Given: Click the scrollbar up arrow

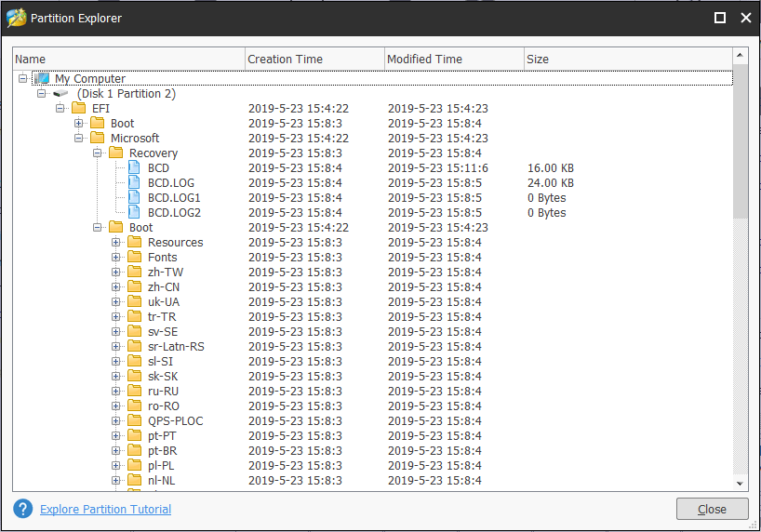Looking at the screenshot, I should pyautogui.click(x=740, y=55).
